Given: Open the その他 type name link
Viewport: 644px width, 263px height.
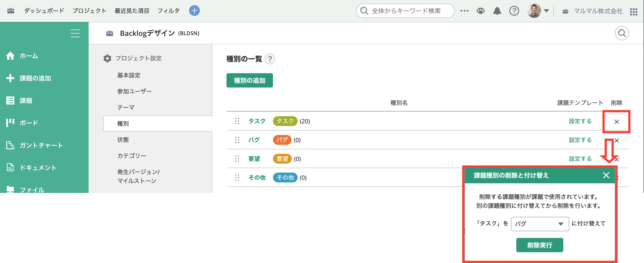Looking at the screenshot, I should [257, 177].
